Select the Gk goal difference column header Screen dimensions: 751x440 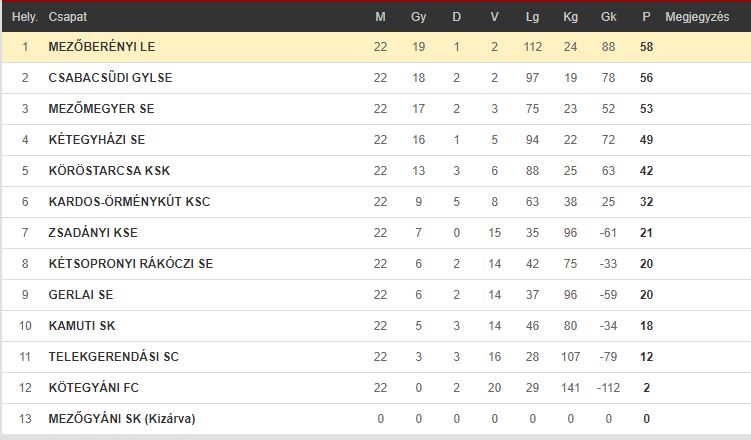(x=608, y=17)
